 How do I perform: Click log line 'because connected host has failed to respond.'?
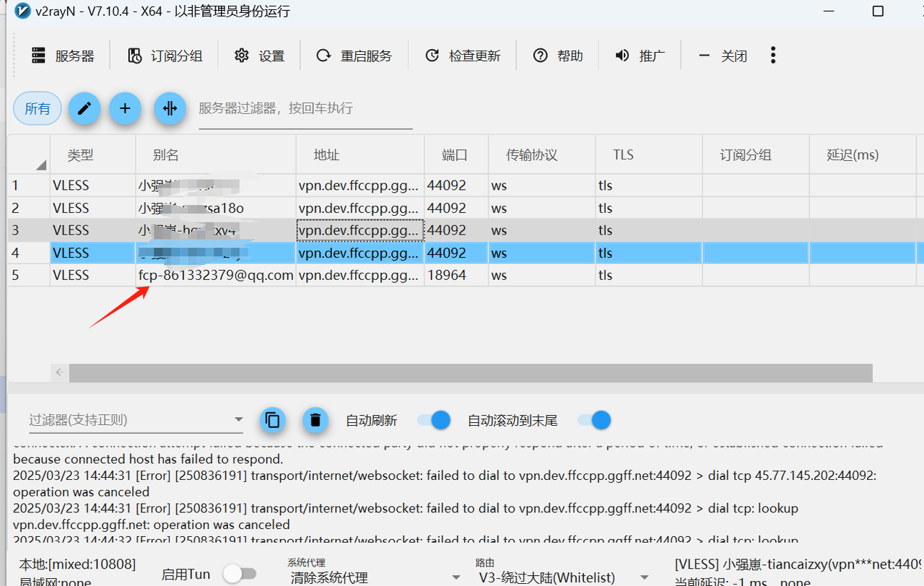pos(148,459)
